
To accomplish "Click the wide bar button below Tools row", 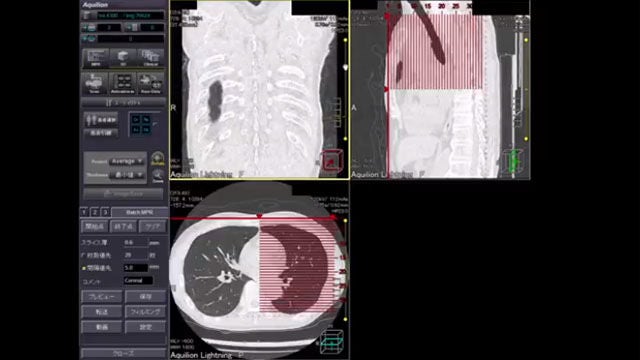I will [x=123, y=103].
